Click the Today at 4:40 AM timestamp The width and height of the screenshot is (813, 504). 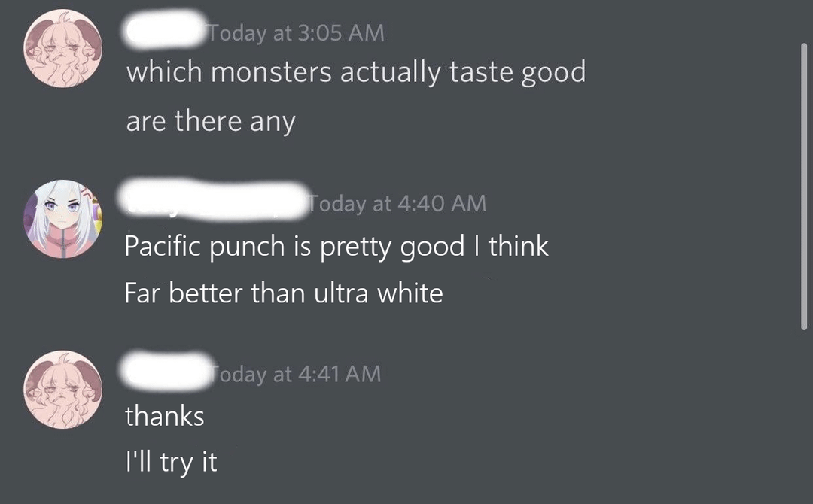(397, 203)
